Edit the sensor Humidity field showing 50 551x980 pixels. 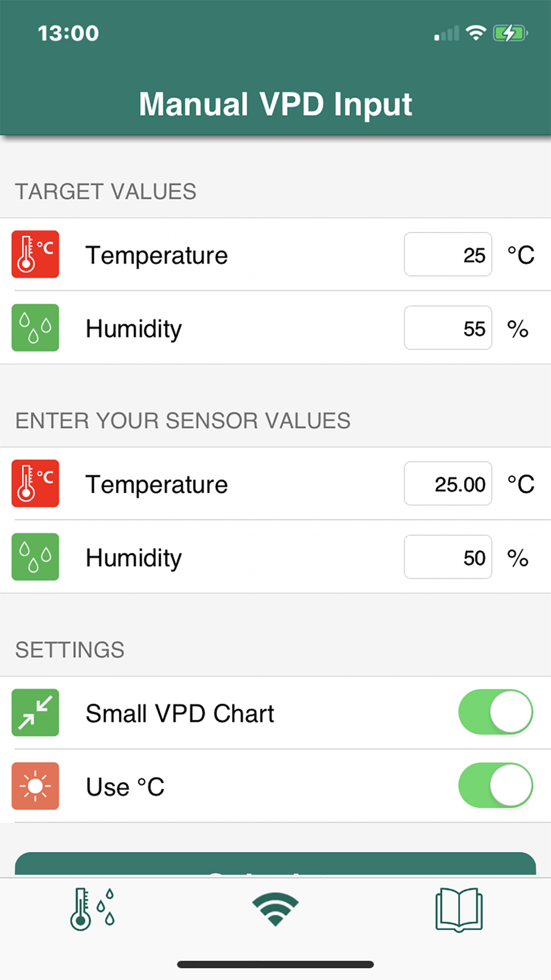448,557
